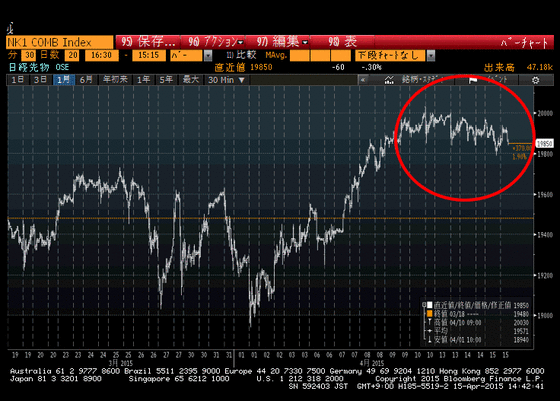Screen dimensions: 560x401
Task: Click the white 直近値 legend color swatch
Action: pyautogui.click(x=430, y=305)
